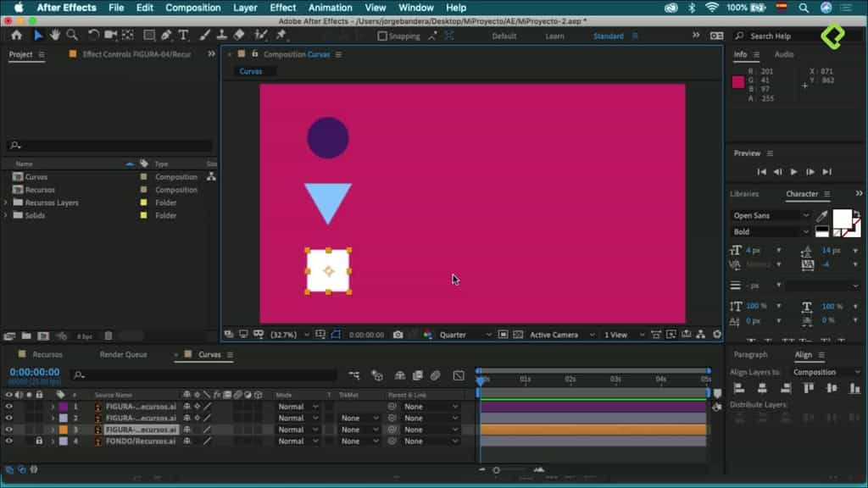Open the Composition menu
Image resolution: width=868 pixels, height=488 pixels.
coord(192,8)
